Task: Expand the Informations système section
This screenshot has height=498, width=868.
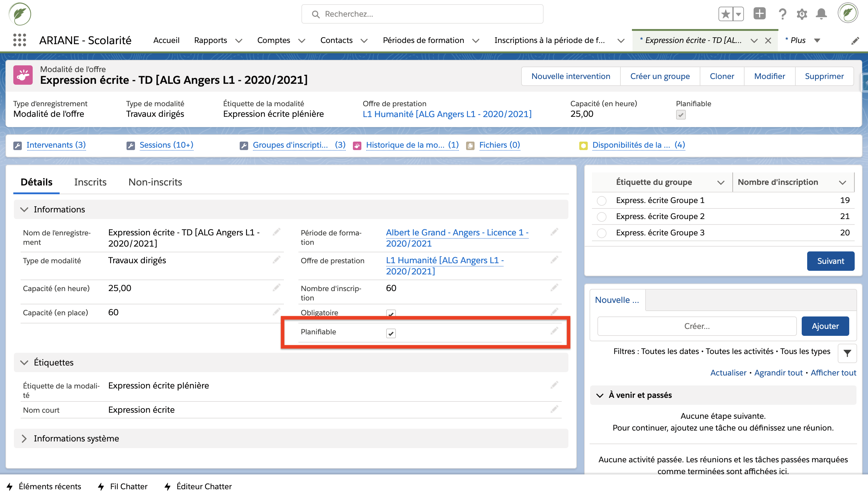Action: click(24, 438)
